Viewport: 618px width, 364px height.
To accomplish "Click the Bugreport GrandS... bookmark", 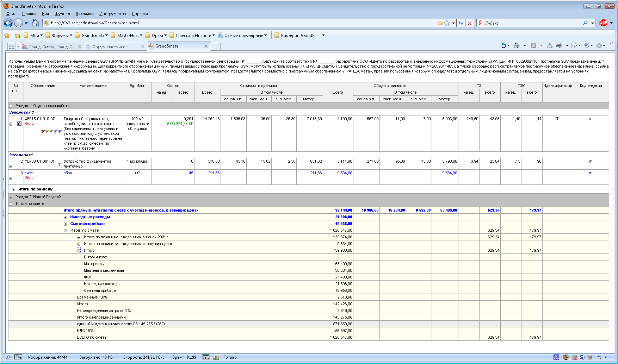I will (299, 35).
